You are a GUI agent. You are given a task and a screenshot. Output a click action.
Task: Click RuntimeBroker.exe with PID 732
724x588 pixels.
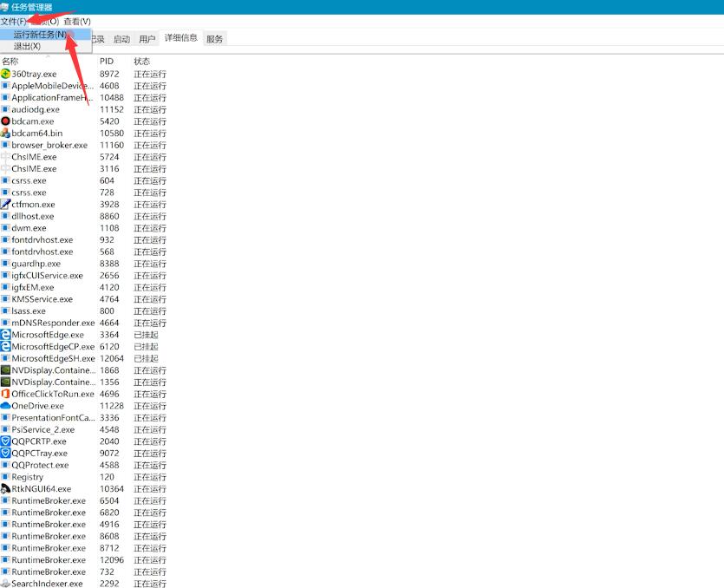coord(49,572)
